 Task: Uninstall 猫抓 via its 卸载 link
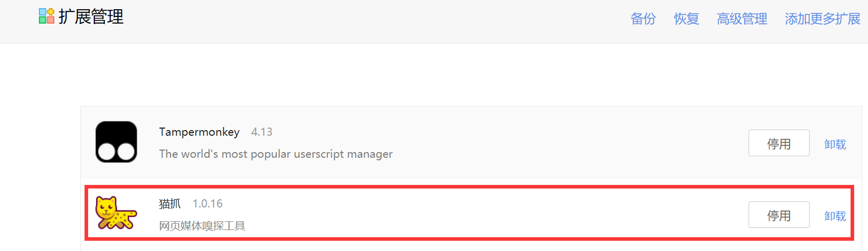(x=835, y=216)
